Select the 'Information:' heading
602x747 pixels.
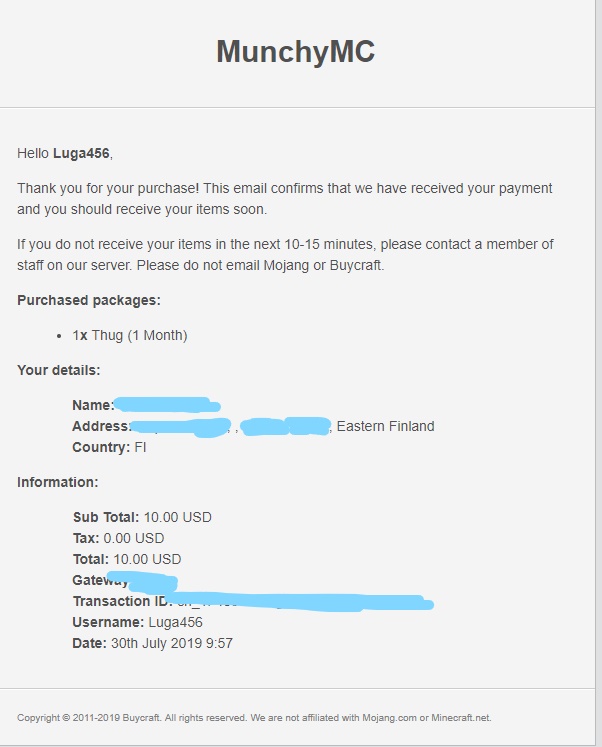pyautogui.click(x=57, y=482)
